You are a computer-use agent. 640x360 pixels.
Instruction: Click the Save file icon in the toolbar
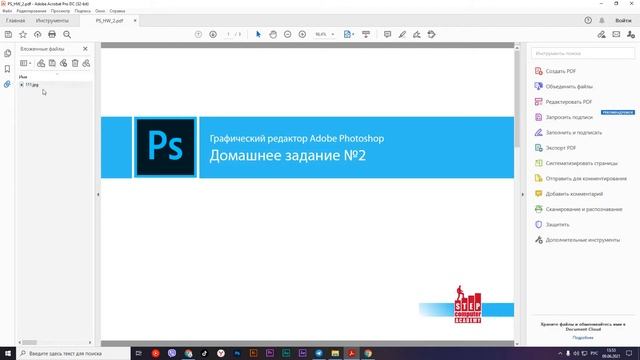point(8,35)
